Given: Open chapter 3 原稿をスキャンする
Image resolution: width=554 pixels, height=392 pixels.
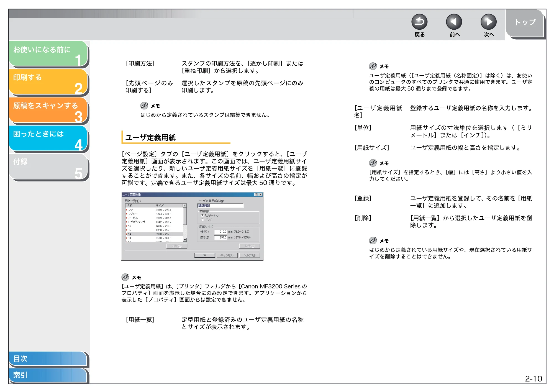Looking at the screenshot, I should coord(48,110).
